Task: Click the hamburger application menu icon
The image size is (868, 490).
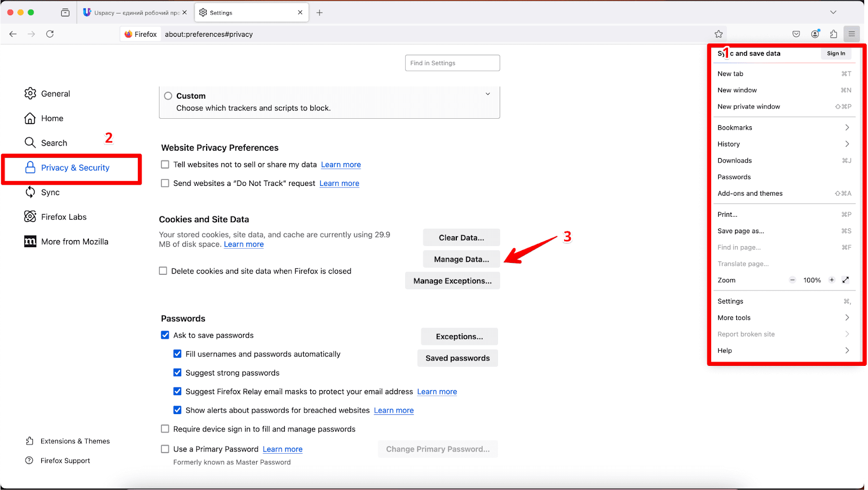Action: pos(852,34)
